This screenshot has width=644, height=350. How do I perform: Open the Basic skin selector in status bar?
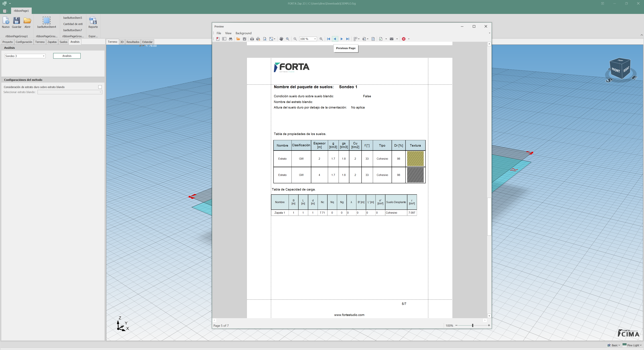tap(614, 345)
